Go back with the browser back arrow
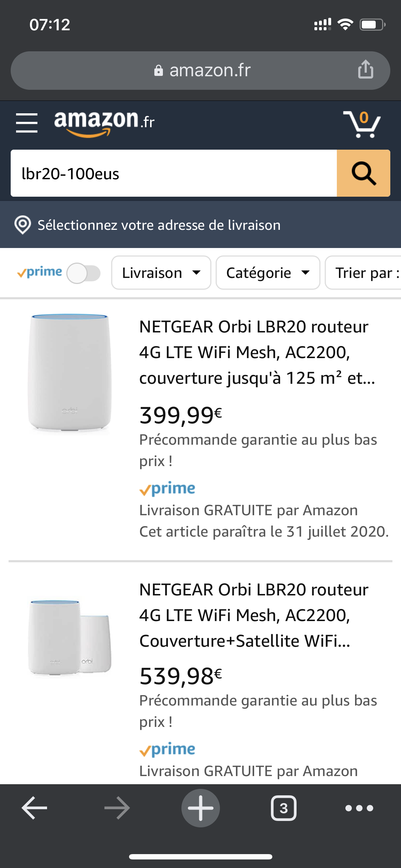The height and width of the screenshot is (868, 401). pyautogui.click(x=34, y=808)
